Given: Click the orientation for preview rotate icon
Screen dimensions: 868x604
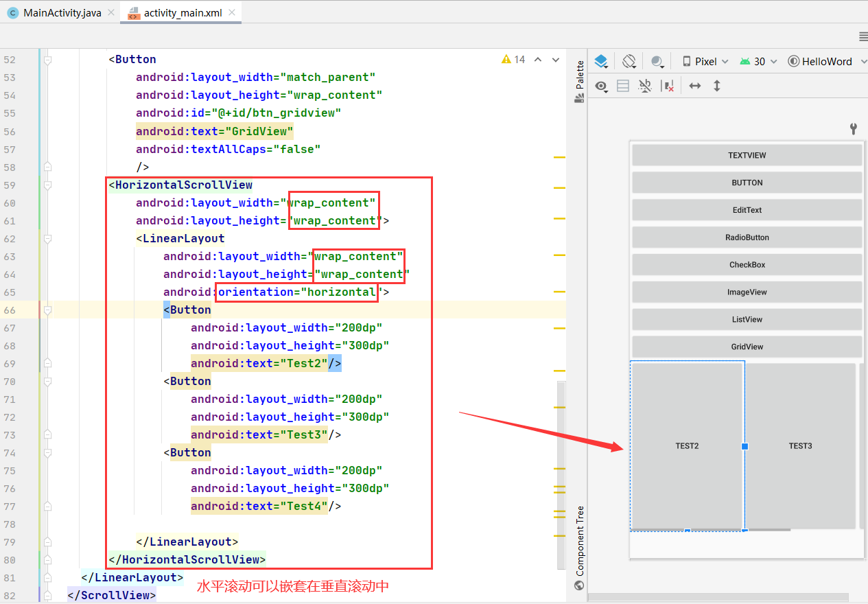Looking at the screenshot, I should (629, 61).
